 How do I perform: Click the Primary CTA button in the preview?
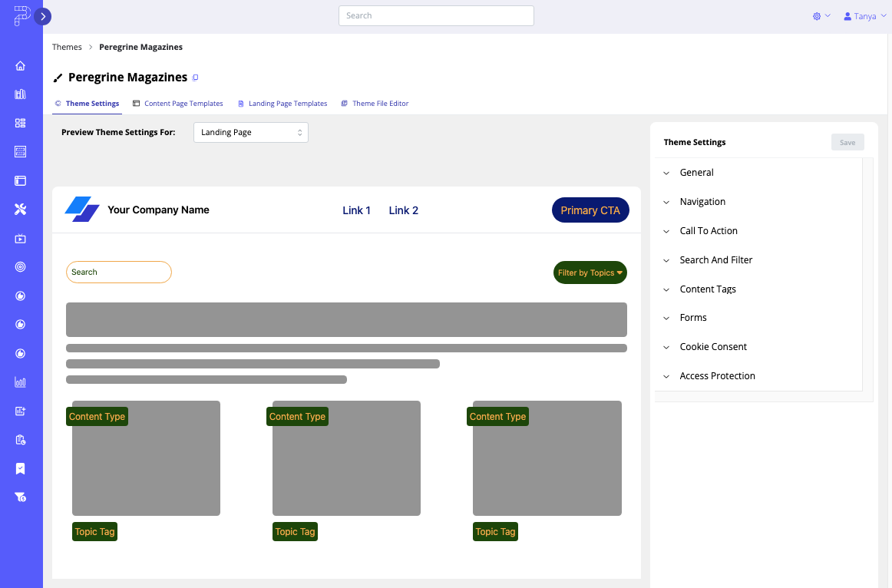[x=590, y=210]
